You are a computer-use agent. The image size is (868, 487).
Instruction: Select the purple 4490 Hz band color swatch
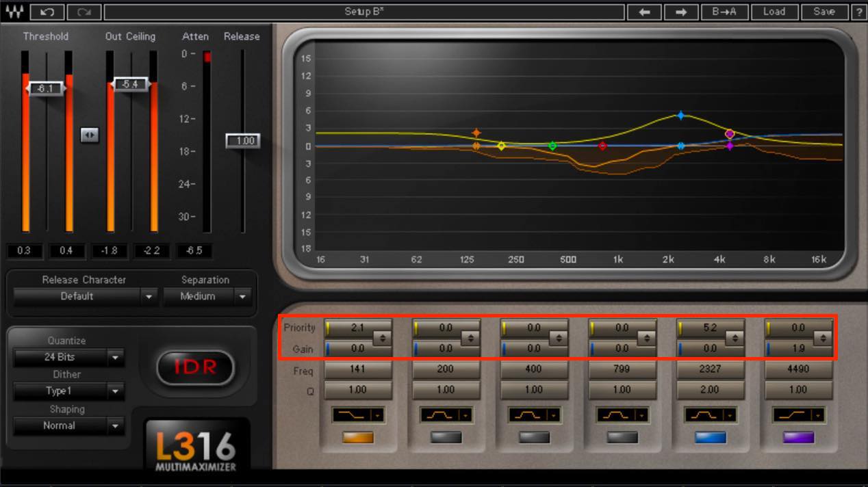(798, 437)
